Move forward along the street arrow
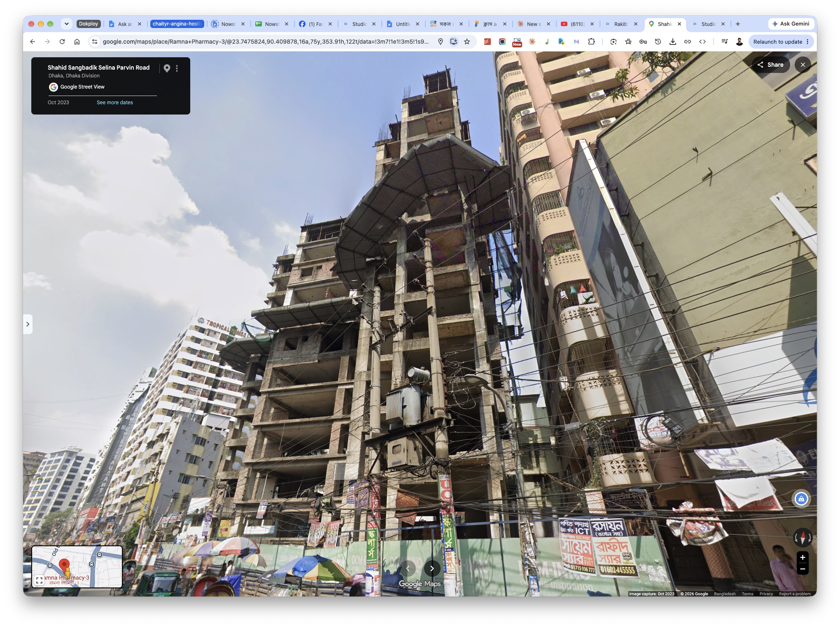 [432, 569]
